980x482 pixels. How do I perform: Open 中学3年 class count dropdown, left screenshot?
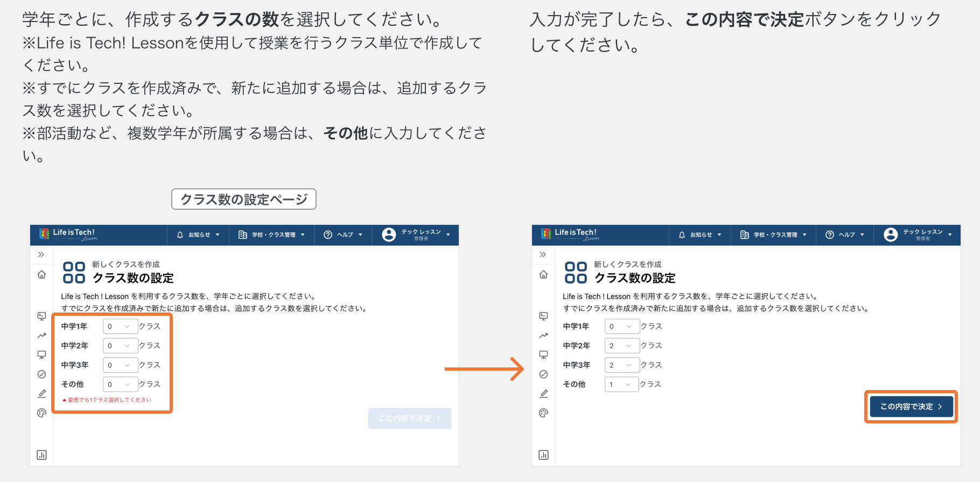point(120,365)
